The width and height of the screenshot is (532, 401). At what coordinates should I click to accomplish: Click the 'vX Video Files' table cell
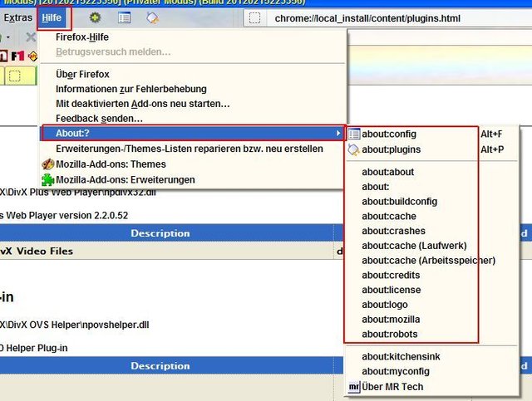click(x=166, y=251)
